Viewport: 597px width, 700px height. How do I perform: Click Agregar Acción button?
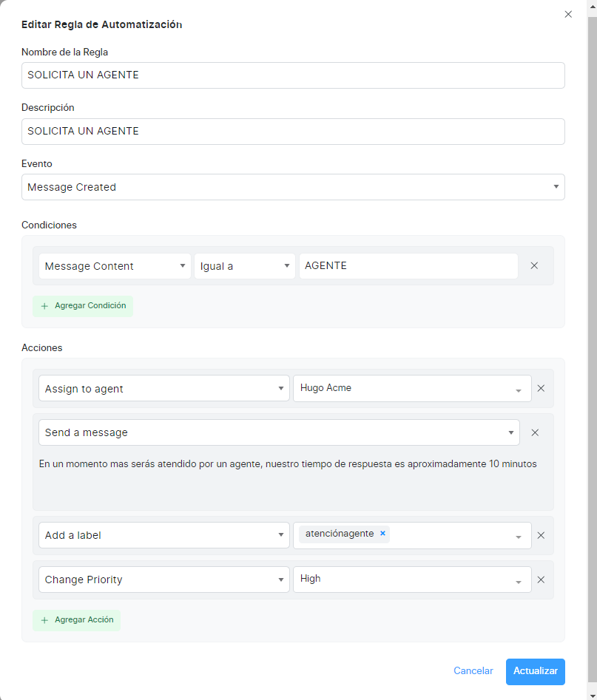click(x=76, y=620)
